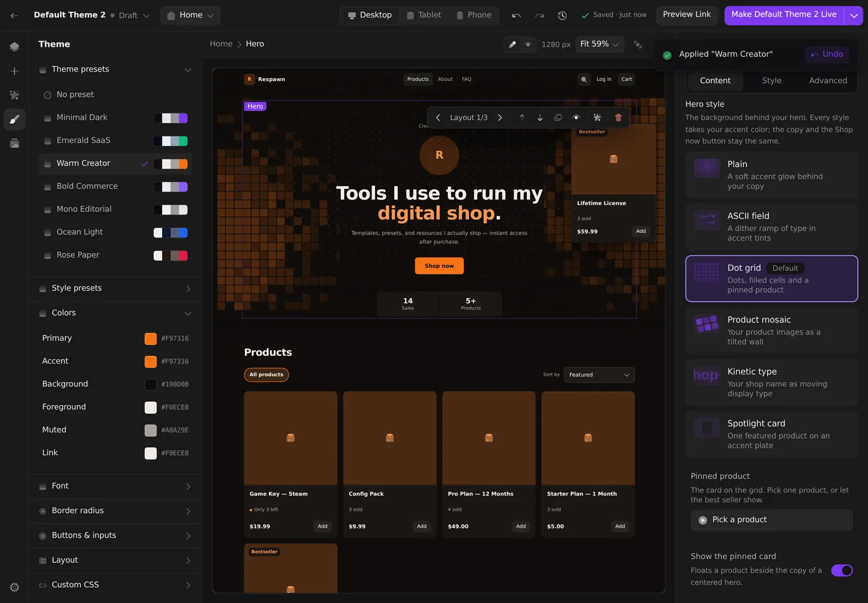Collapse the Colors section

pos(116,313)
